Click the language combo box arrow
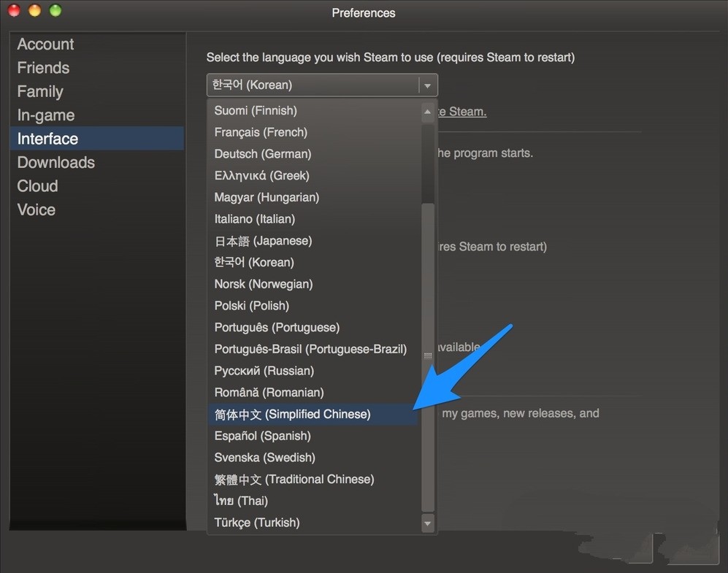 click(428, 85)
